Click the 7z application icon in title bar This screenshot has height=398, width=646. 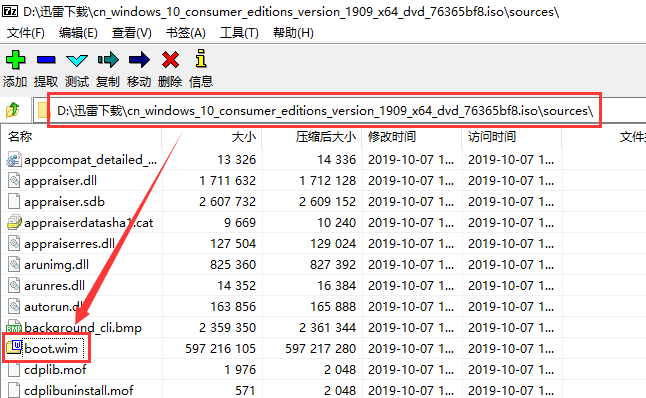[x=9, y=11]
